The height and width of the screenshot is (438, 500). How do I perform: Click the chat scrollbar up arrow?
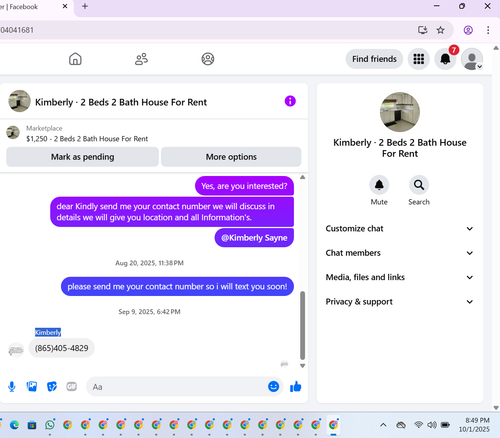[x=302, y=177]
